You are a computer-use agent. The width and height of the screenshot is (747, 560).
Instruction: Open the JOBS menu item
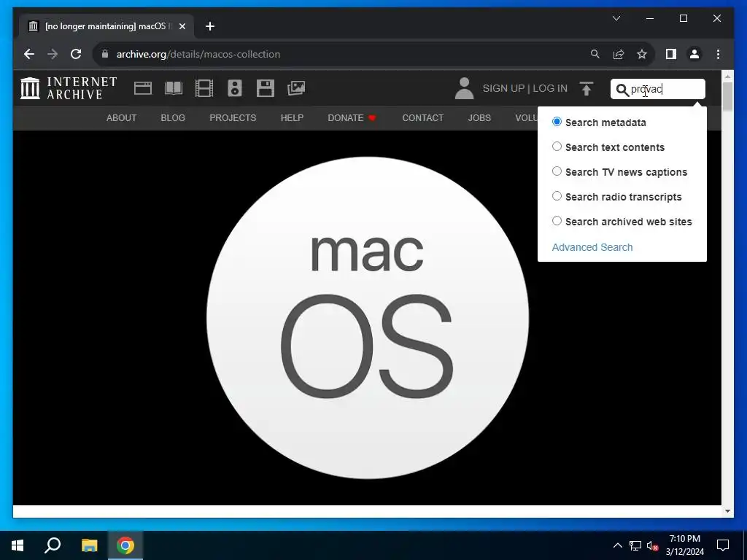tap(479, 117)
